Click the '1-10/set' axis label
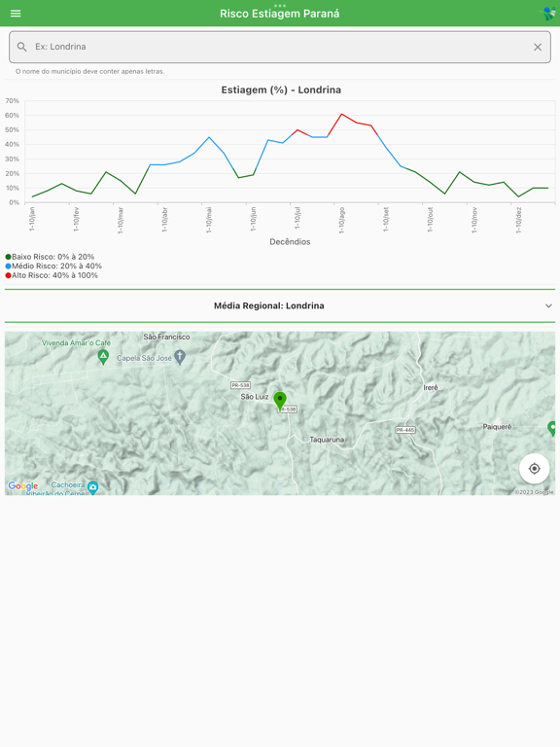 (386, 219)
